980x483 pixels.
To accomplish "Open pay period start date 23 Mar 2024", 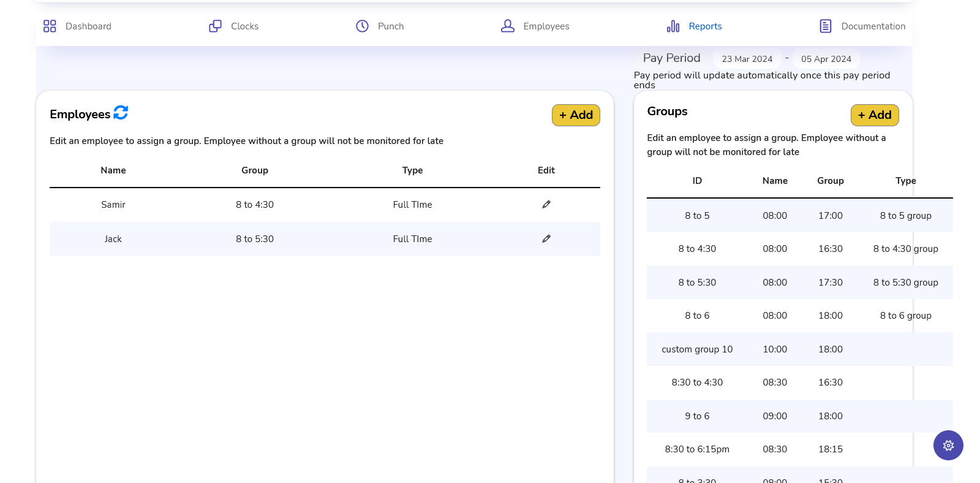I will tap(747, 59).
